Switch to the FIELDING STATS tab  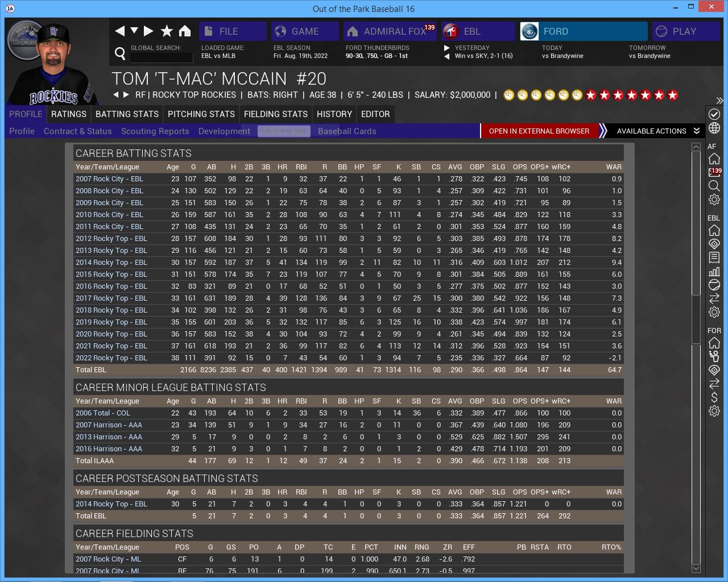(x=276, y=114)
